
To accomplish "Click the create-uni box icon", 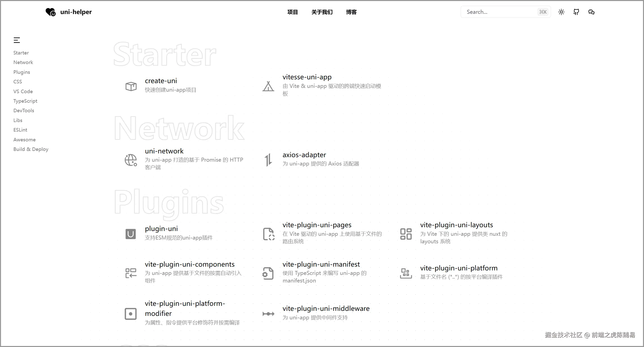I will (131, 86).
